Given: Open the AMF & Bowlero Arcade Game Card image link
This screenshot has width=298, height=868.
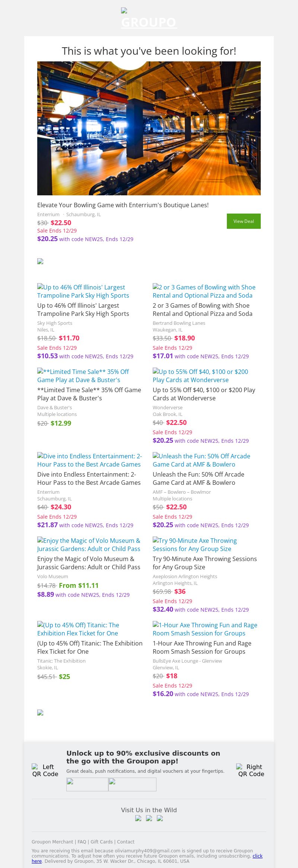Looking at the screenshot, I should [201, 460].
